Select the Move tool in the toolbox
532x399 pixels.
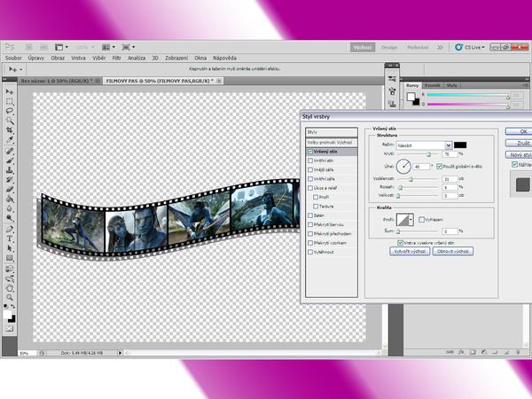[x=10, y=91]
